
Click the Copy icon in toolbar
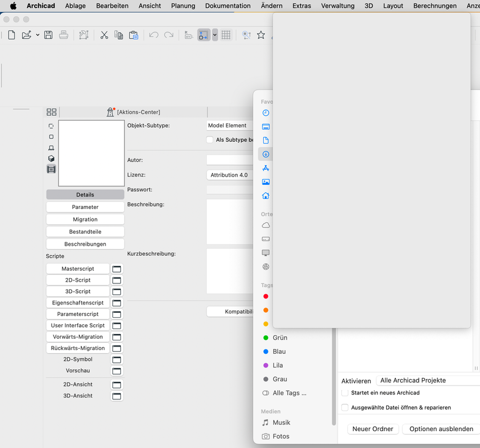tap(118, 35)
